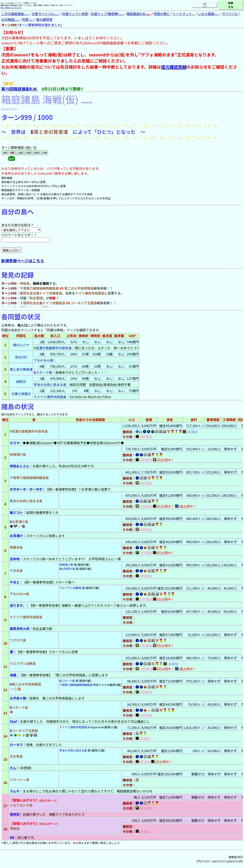The width and height of the screenshot is (244, 868).
Task: Visit the スカーレッ島 island link
Action: click(20, 780)
